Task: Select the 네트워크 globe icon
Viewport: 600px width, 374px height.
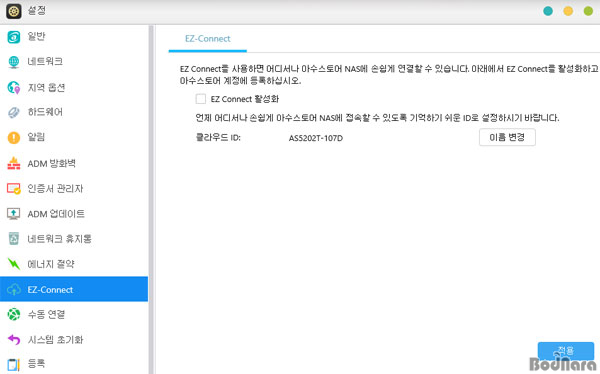Action: (14, 62)
